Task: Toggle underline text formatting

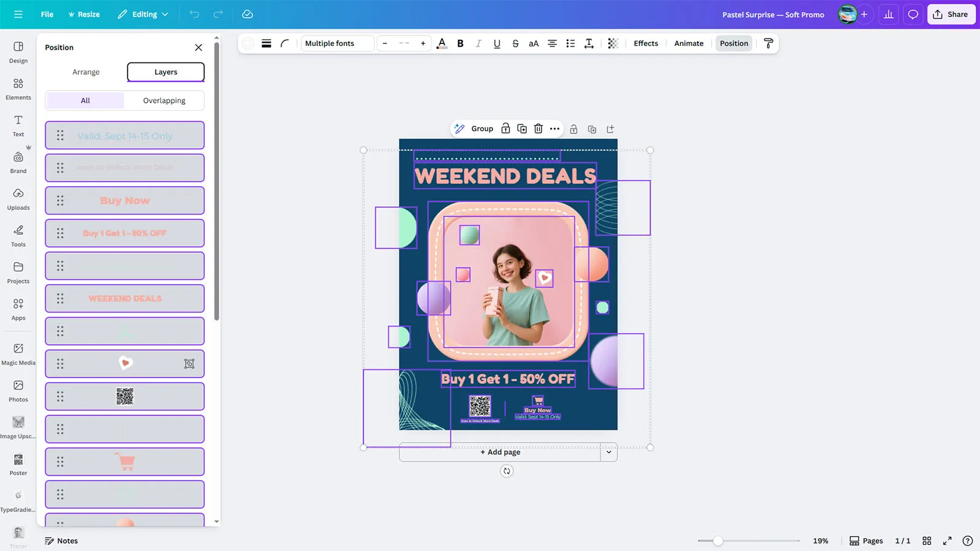Action: pos(497,43)
